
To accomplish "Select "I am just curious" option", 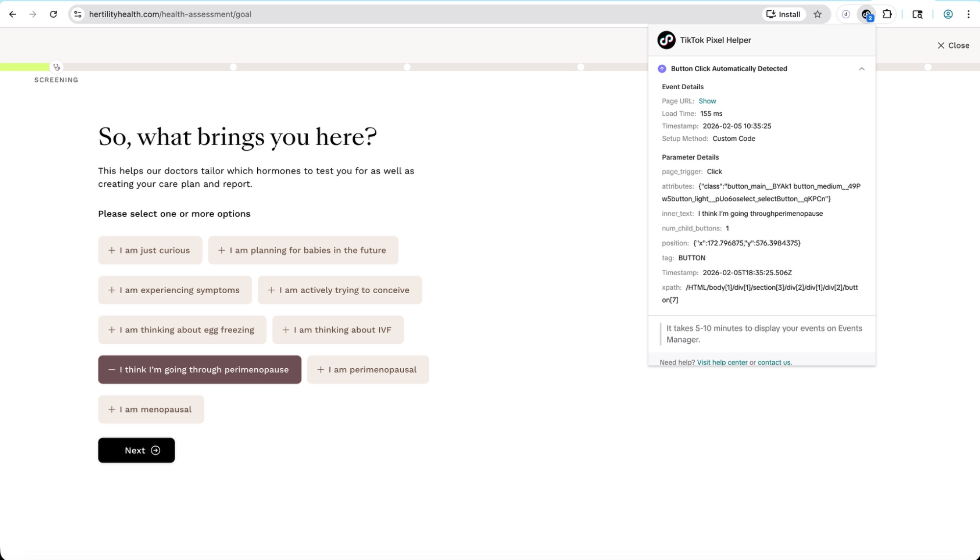I will 150,250.
